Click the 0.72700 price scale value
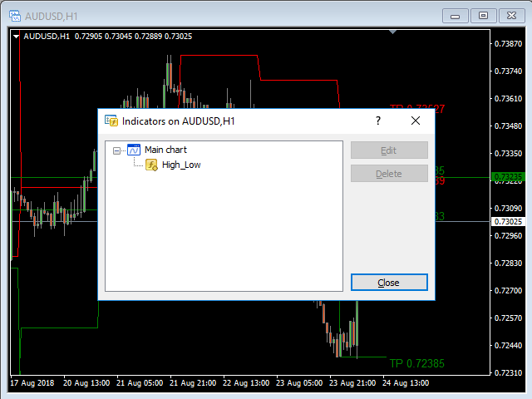This screenshot has width=532, height=399. (508, 291)
